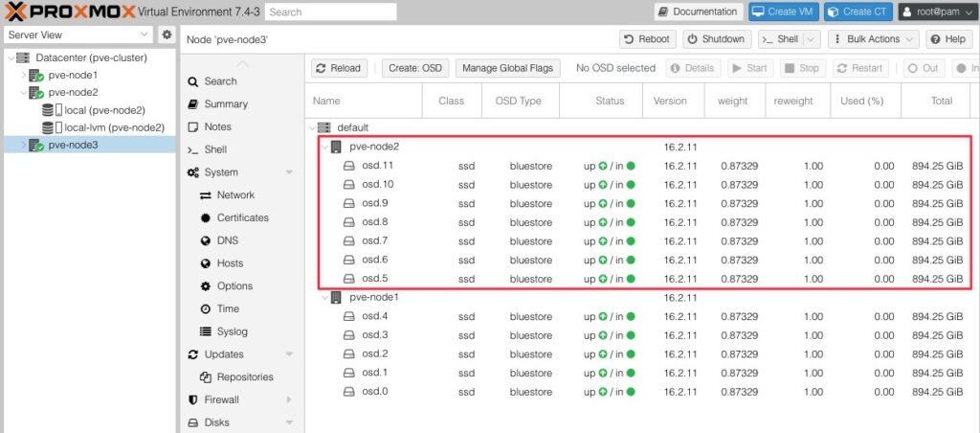The width and height of the screenshot is (980, 433).
Task: Collapse pve-node2 in the server tree
Action: click(x=24, y=93)
